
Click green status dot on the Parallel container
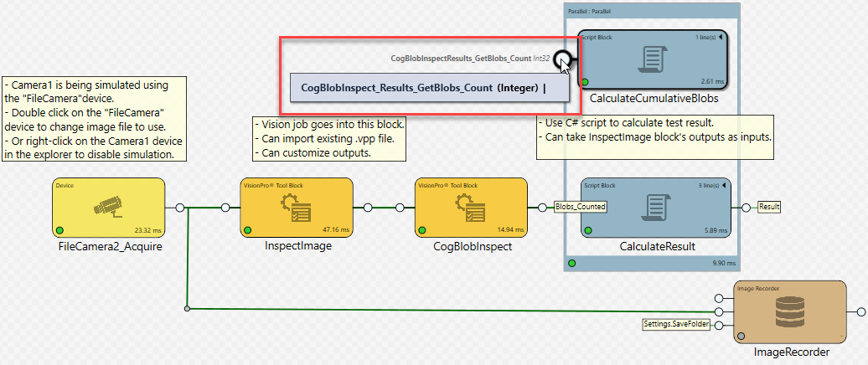click(x=572, y=263)
